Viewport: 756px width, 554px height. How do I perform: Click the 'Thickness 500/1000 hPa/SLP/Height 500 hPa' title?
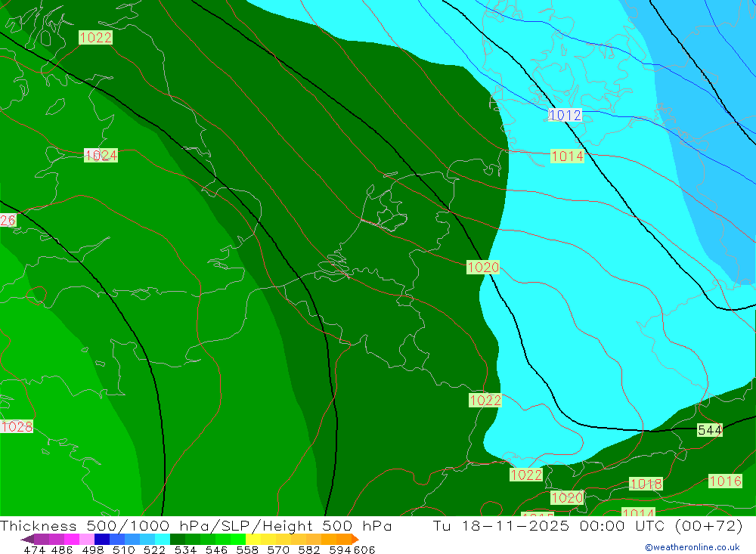pos(196,525)
